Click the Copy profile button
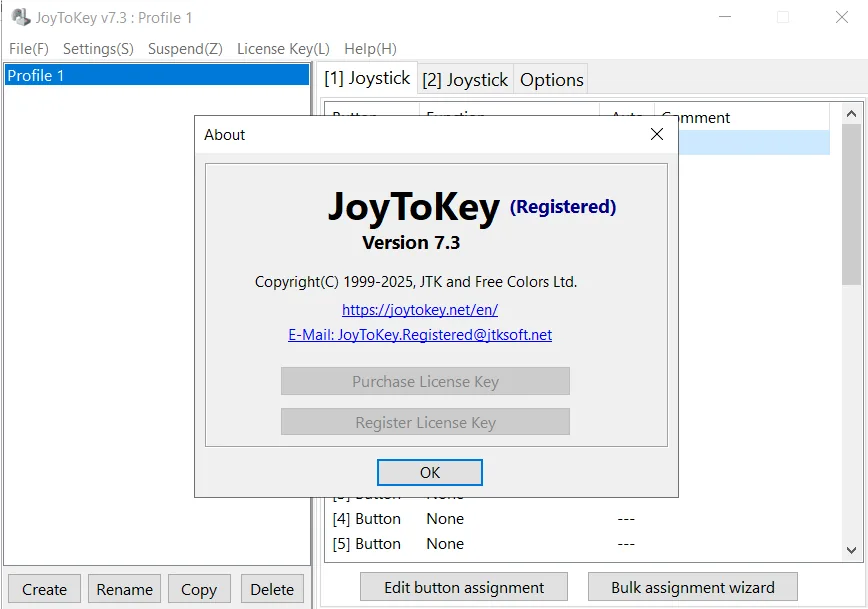This screenshot has height=609, width=868. [199, 589]
